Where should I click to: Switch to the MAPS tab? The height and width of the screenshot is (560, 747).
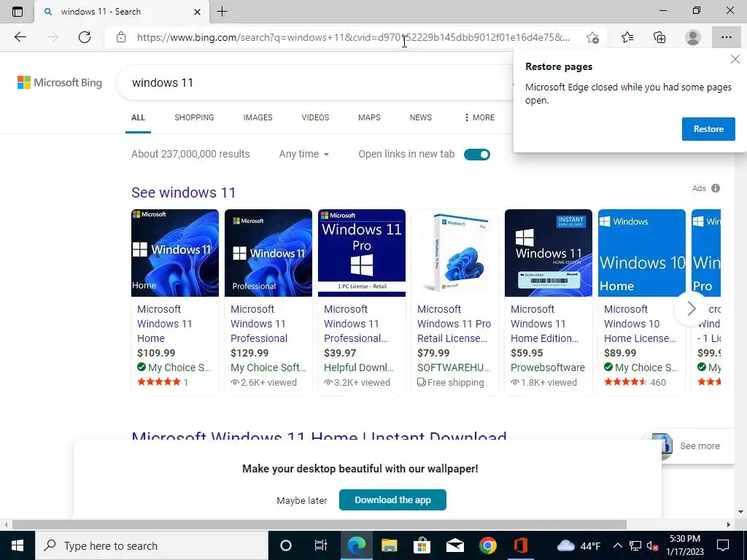point(369,117)
